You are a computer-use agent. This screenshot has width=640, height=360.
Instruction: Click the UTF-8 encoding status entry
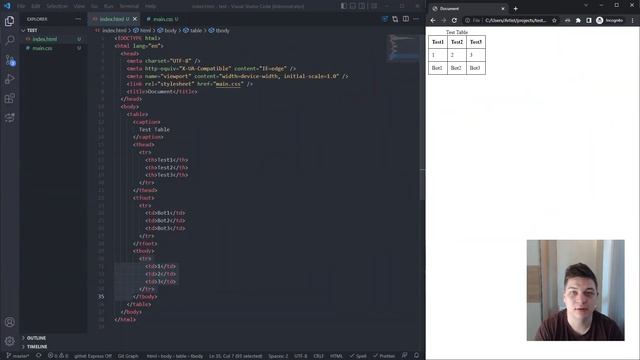tap(301, 356)
